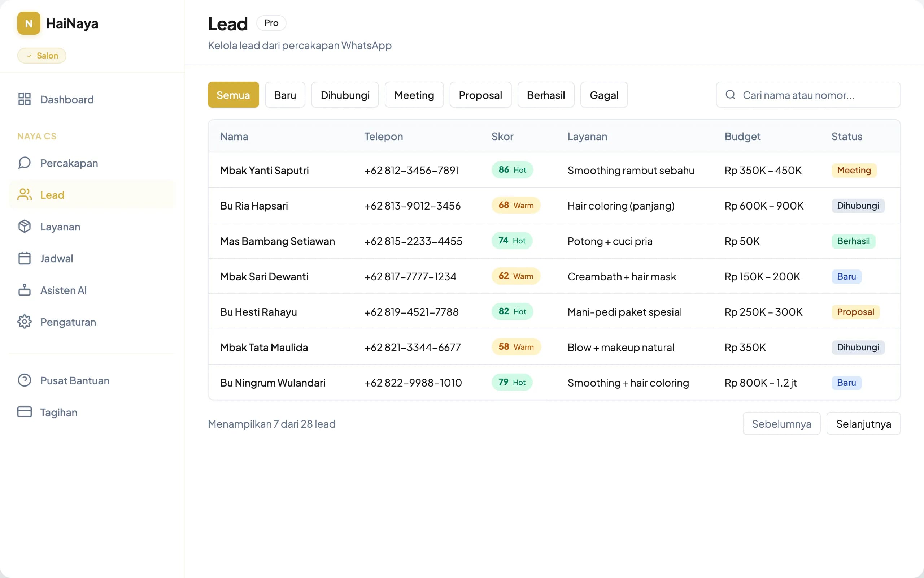The height and width of the screenshot is (578, 924).
Task: Click phone number +62 817-7777-1234
Action: (410, 276)
